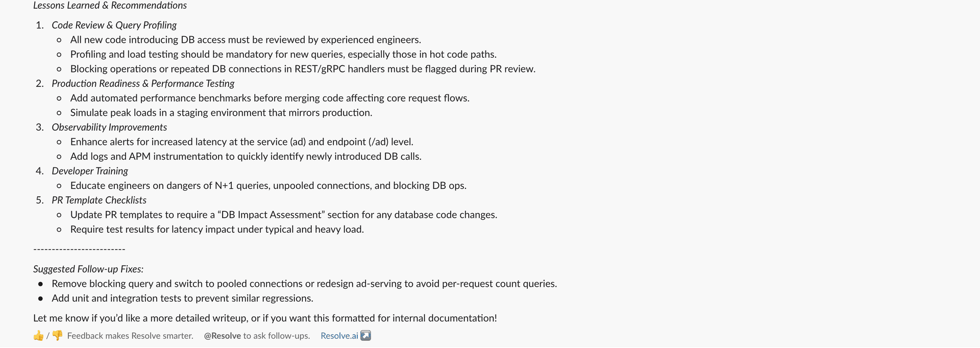Click the Lessons Learned & Recommendations heading
Image resolution: width=980 pixels, height=348 pixels.
[110, 6]
